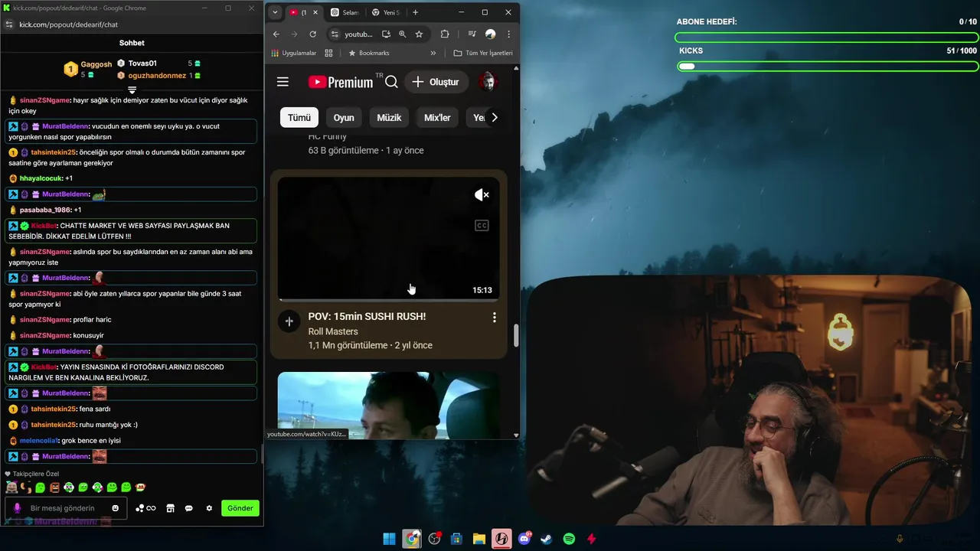This screenshot has height=551, width=980.
Task: Open the Bookmarks folder in bookmarks bar
Action: [x=369, y=53]
